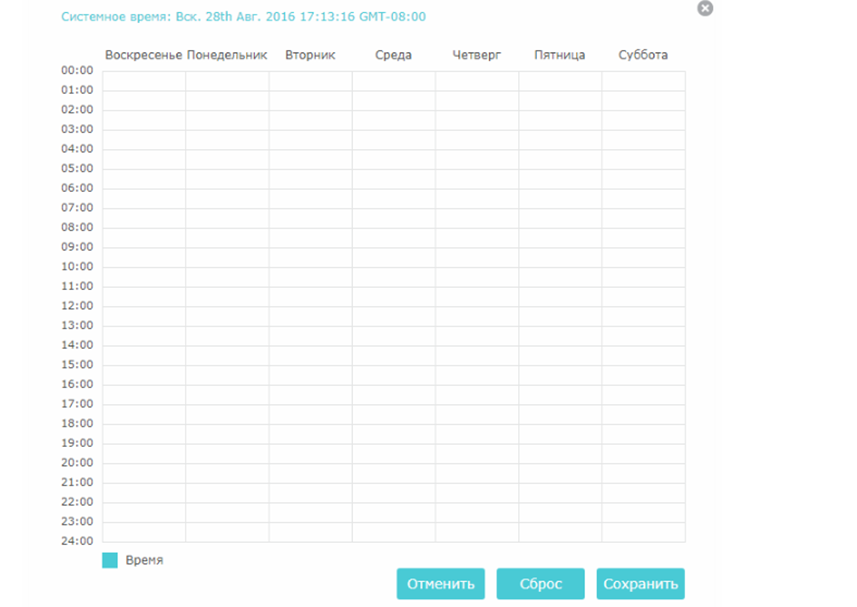Select Среда cell at 17:00
The width and height of the screenshot is (857, 607).
[x=394, y=415]
